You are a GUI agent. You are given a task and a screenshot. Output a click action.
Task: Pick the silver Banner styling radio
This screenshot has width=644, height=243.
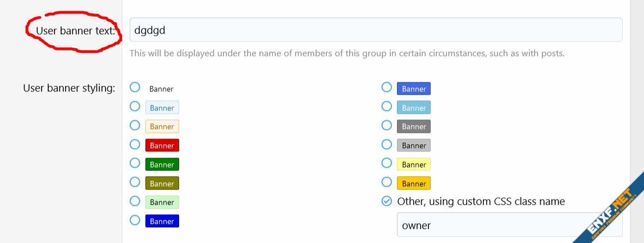pyautogui.click(x=386, y=144)
